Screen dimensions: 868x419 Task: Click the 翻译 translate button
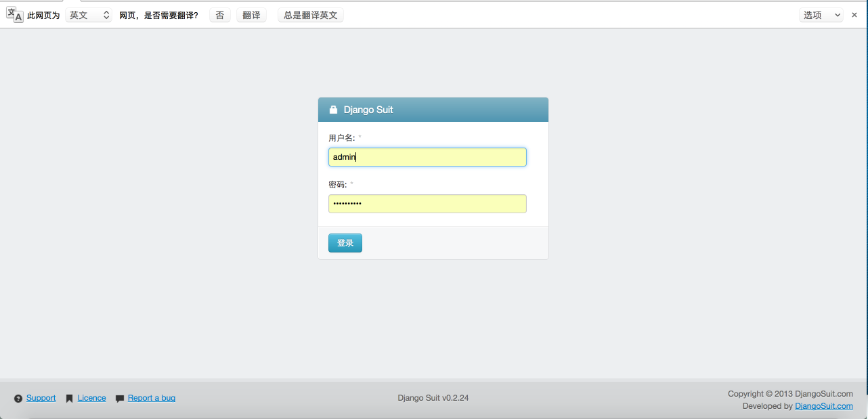pos(251,15)
